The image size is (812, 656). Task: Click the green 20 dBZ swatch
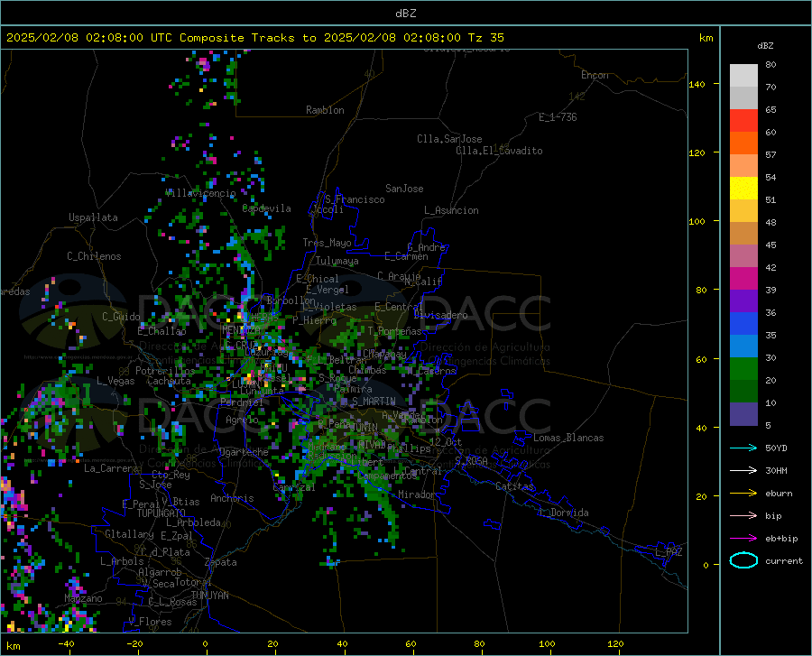pos(743,369)
